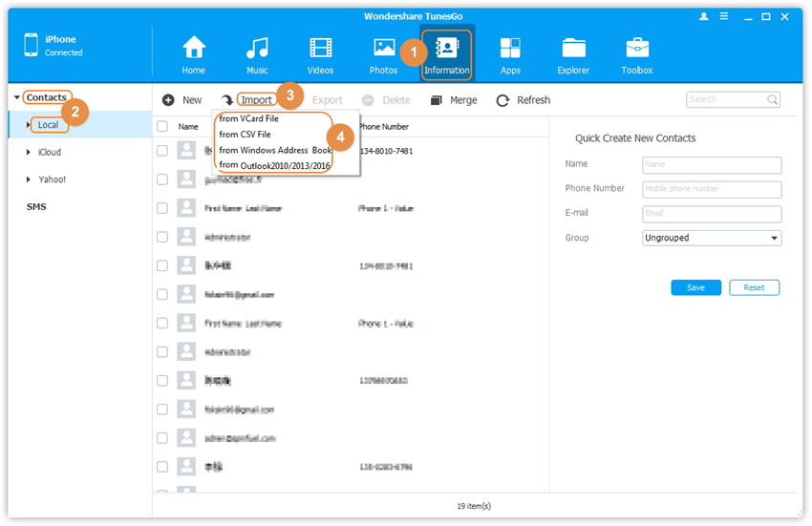The height and width of the screenshot is (526, 812).
Task: Choose 'from CSV File' import option
Action: coord(245,135)
